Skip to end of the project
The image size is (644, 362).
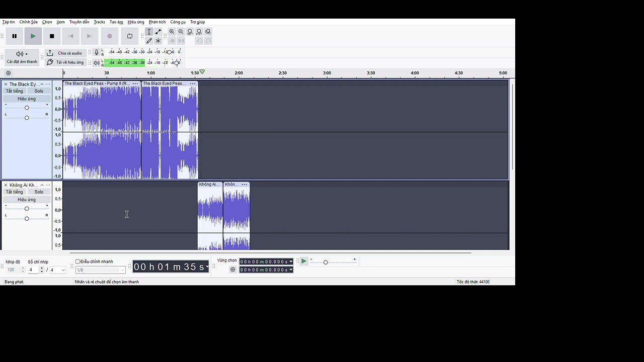[x=89, y=36]
